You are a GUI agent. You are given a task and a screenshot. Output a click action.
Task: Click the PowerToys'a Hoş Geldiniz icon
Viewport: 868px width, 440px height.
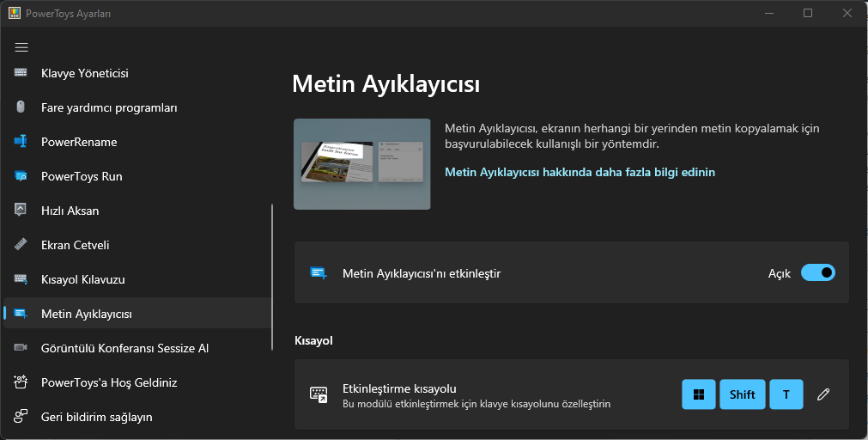(x=21, y=382)
